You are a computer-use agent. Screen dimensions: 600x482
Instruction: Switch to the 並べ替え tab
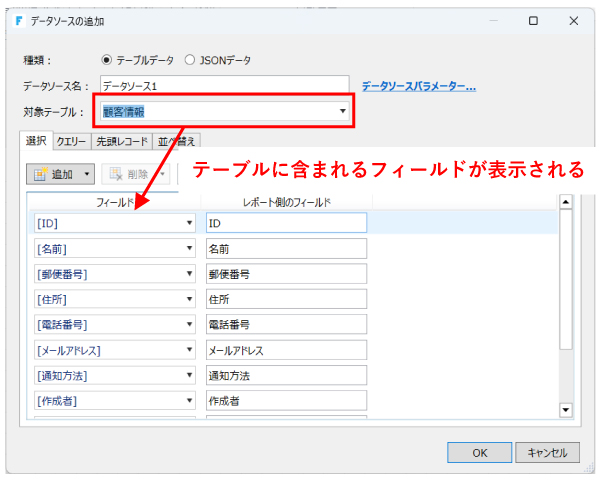[176, 141]
